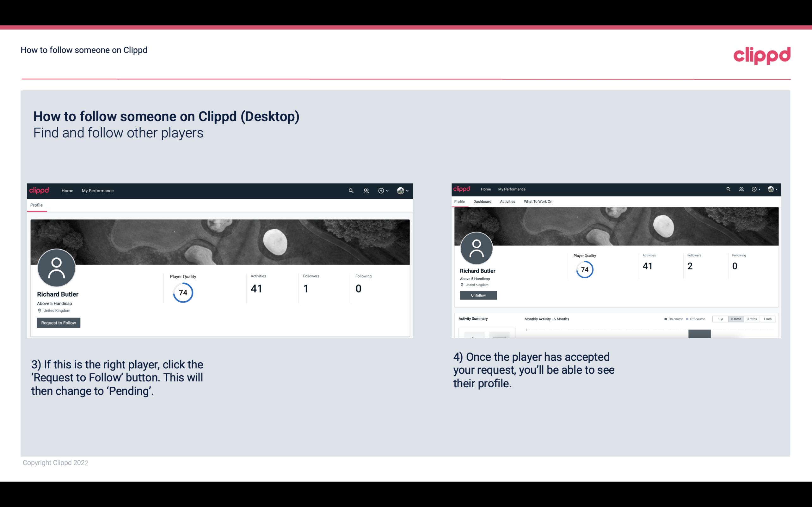Click the globe/language icon in navbar
812x507 pixels.
point(400,190)
